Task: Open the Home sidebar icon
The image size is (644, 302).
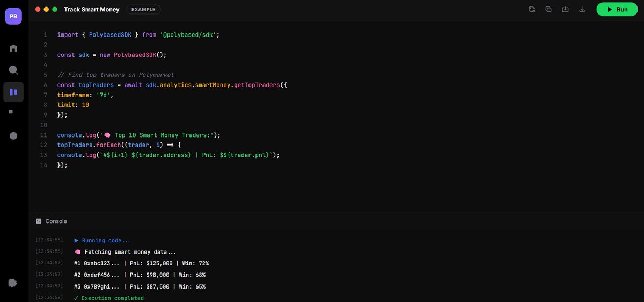Action: click(13, 48)
